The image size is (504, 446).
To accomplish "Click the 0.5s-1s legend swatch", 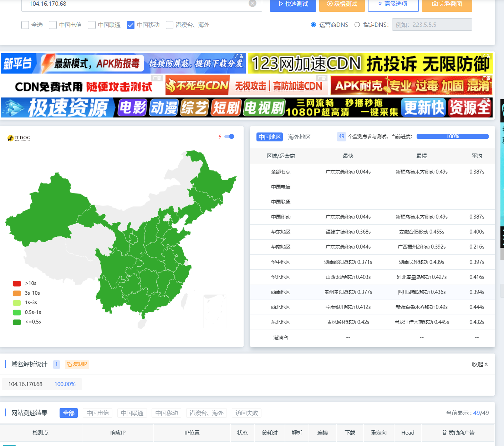I will click(17, 312).
